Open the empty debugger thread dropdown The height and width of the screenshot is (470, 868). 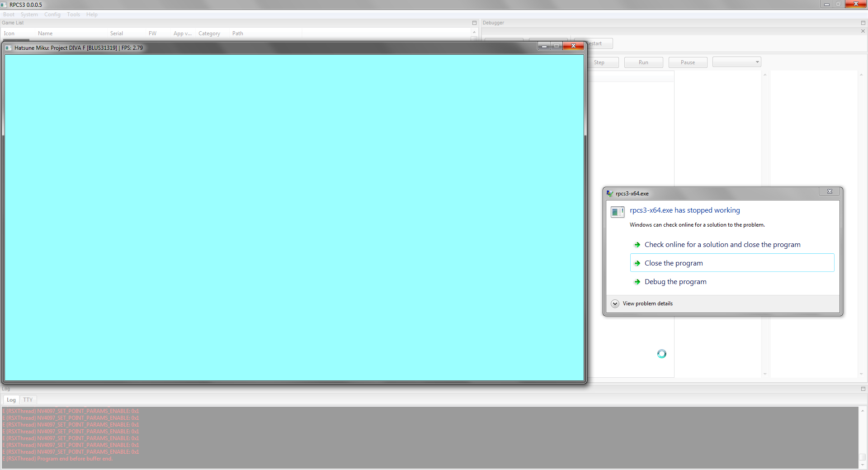(736, 62)
